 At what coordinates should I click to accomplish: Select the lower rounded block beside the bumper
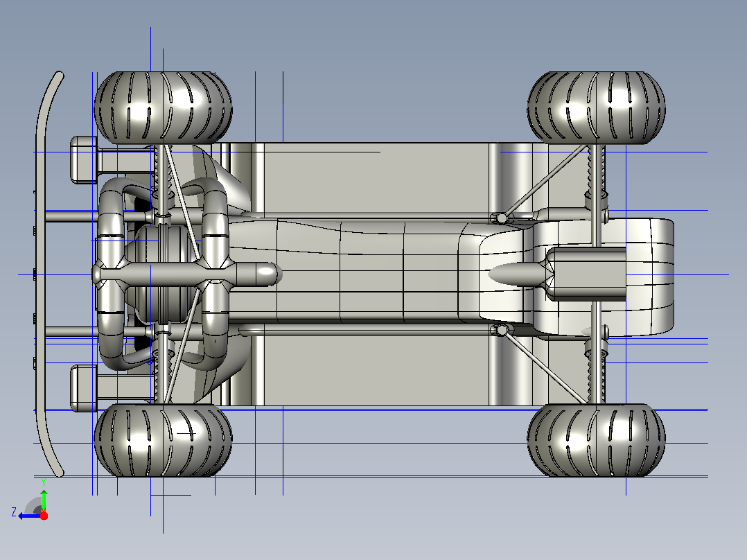84,388
